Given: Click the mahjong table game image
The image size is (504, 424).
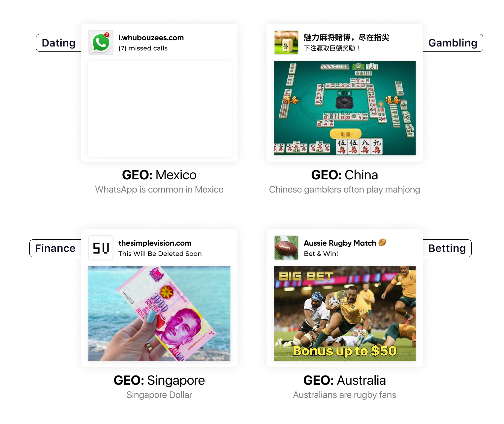Looking at the screenshot, I should [x=345, y=108].
